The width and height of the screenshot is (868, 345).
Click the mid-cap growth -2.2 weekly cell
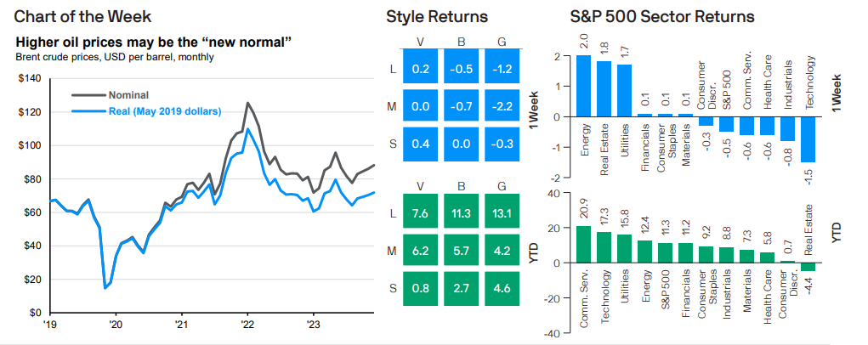502,106
